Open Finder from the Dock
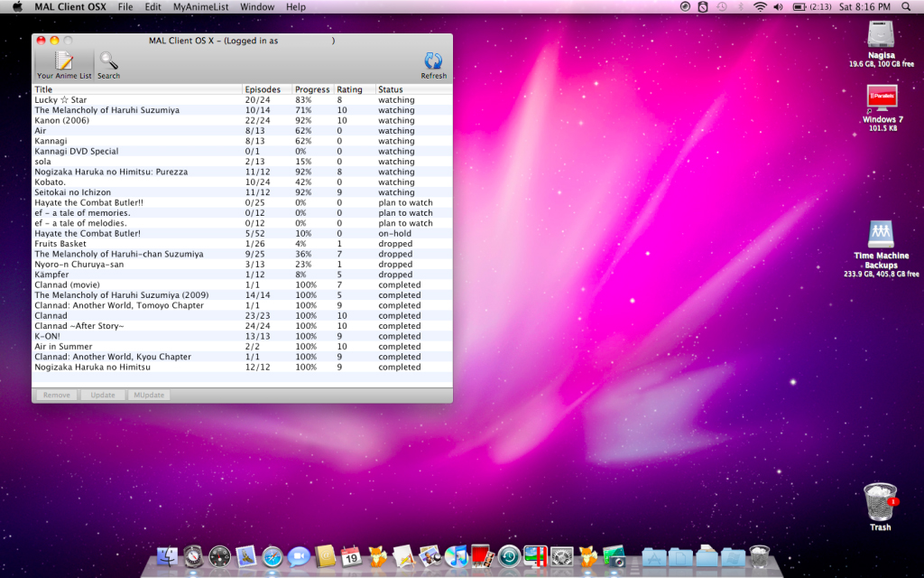Image resolution: width=924 pixels, height=578 pixels. point(167,556)
